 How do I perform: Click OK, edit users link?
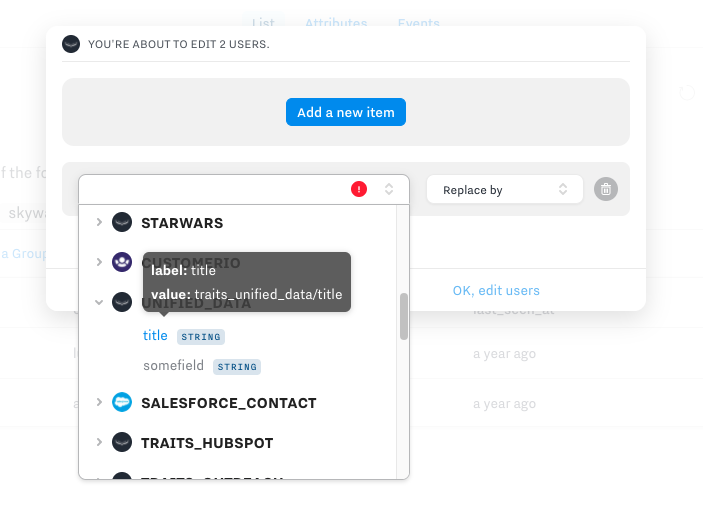click(x=496, y=291)
